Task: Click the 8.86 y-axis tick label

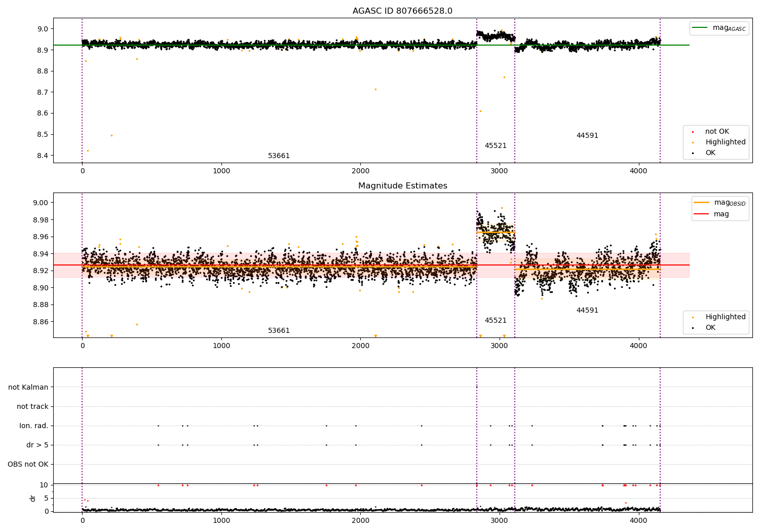Action: pyautogui.click(x=41, y=322)
